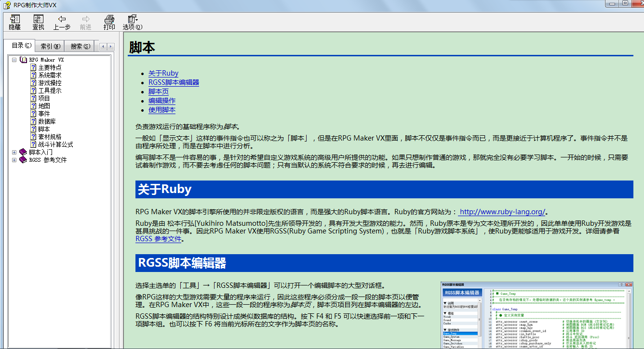Print the topic with the 打印 icon
Screen dimensions: 644x349
109,19
